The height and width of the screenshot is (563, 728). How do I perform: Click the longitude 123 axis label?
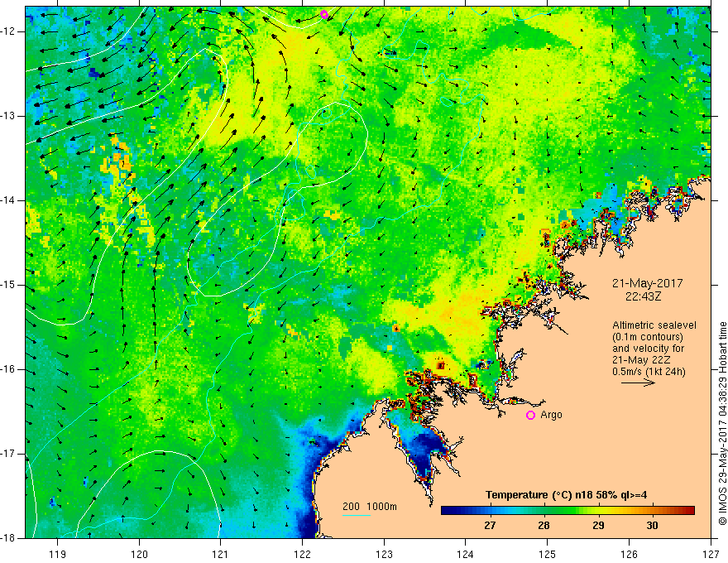coord(384,554)
